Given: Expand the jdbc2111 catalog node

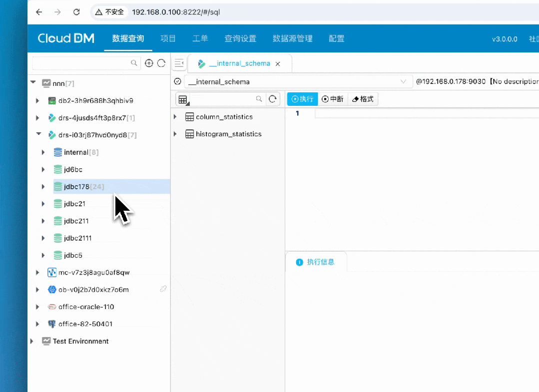Looking at the screenshot, I should pos(43,238).
